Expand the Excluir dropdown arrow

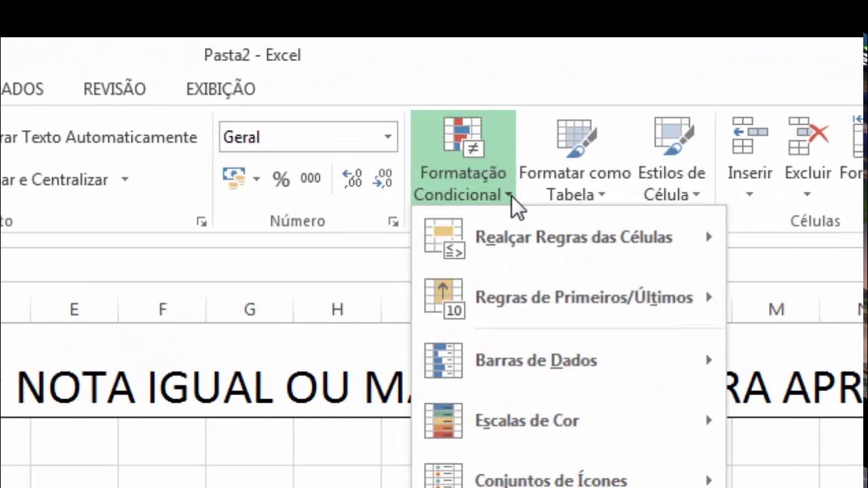(x=808, y=195)
